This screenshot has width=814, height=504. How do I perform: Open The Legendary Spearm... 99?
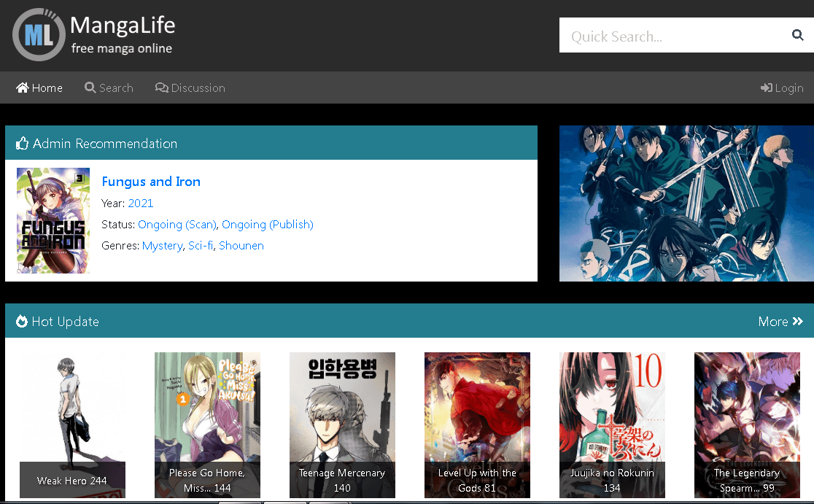(747, 425)
